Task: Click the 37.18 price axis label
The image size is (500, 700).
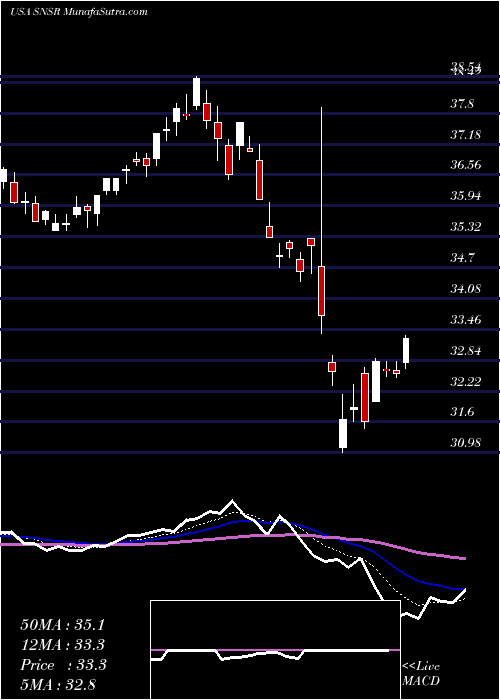Action: pos(465,134)
